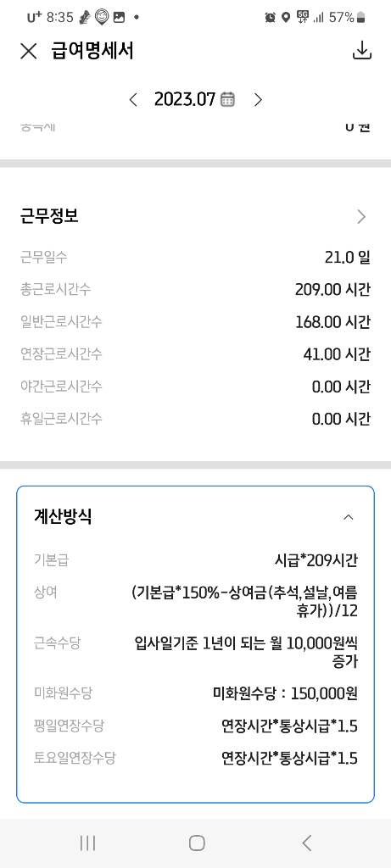Open 근무정보 details chevron
This screenshot has height=868, width=391.
(x=361, y=216)
